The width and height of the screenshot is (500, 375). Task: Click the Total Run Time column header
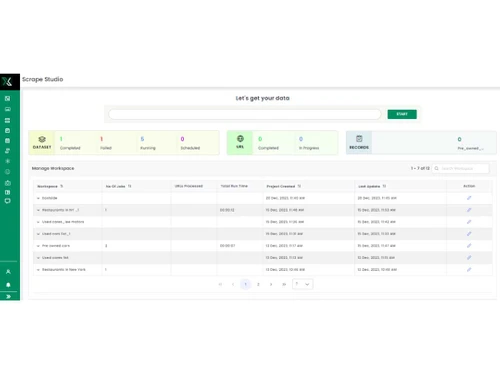234,186
